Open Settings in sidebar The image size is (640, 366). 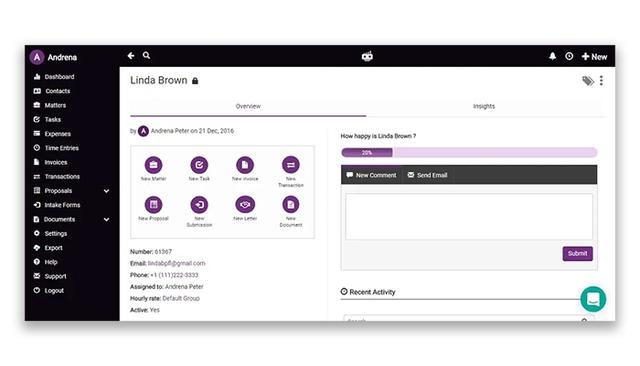(56, 234)
